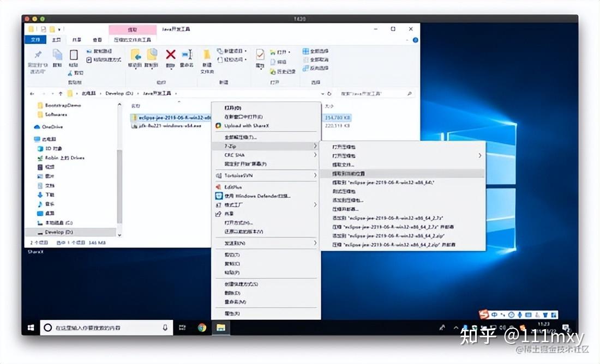600x364 pixels.
Task: Click the File Explorer taskbar icon
Action: (221, 328)
